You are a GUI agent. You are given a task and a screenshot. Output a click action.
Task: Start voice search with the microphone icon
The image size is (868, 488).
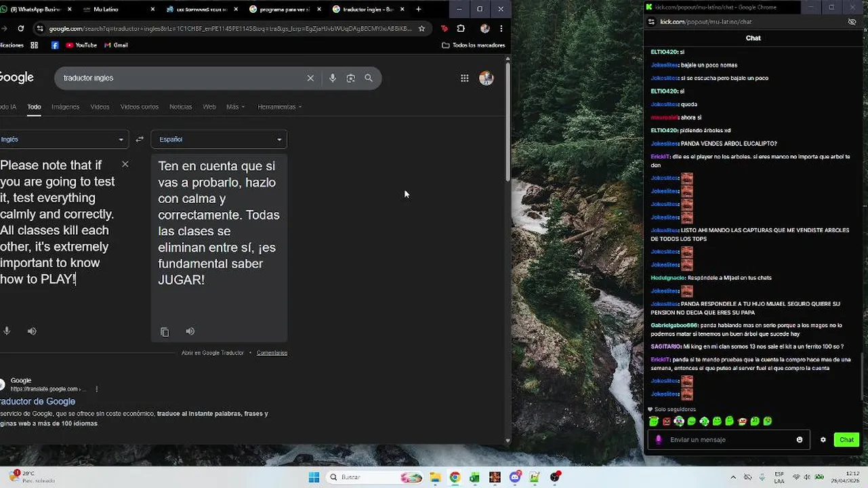[332, 78]
